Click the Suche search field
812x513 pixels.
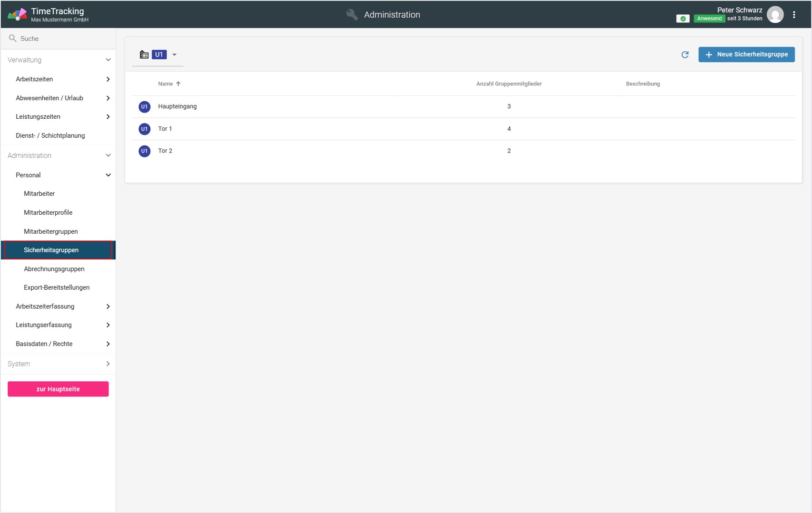click(62, 38)
